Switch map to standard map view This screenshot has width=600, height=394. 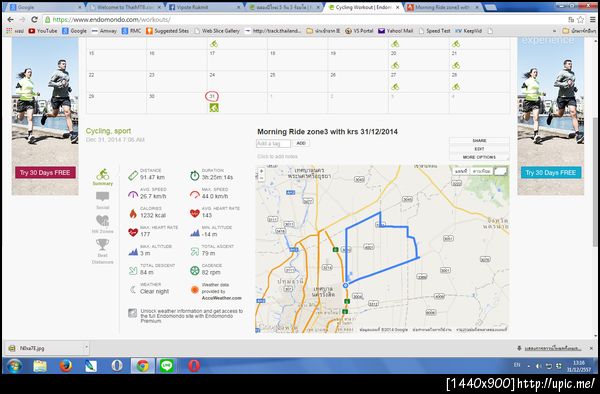coord(461,171)
